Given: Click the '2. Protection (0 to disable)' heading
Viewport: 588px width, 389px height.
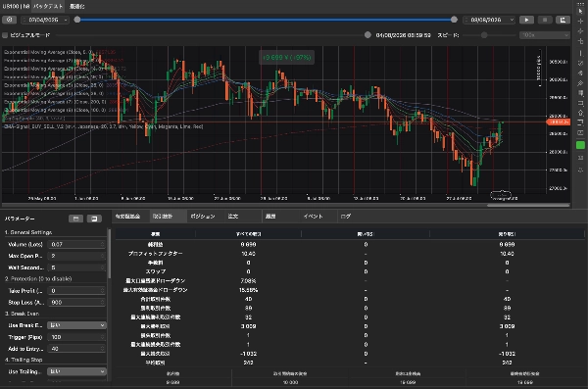Looking at the screenshot, I should point(38,278).
